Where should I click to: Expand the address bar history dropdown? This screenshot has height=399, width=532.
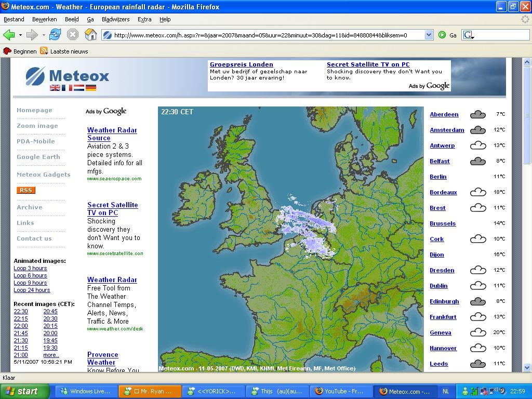pos(429,35)
